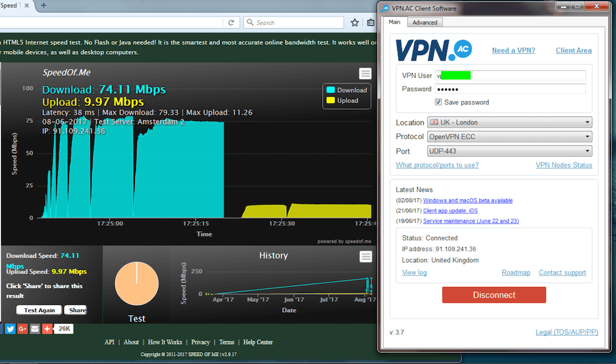The height and width of the screenshot is (364, 616).
Task: Open the bookmarks list icon in browser toolbar
Action: 371,22
